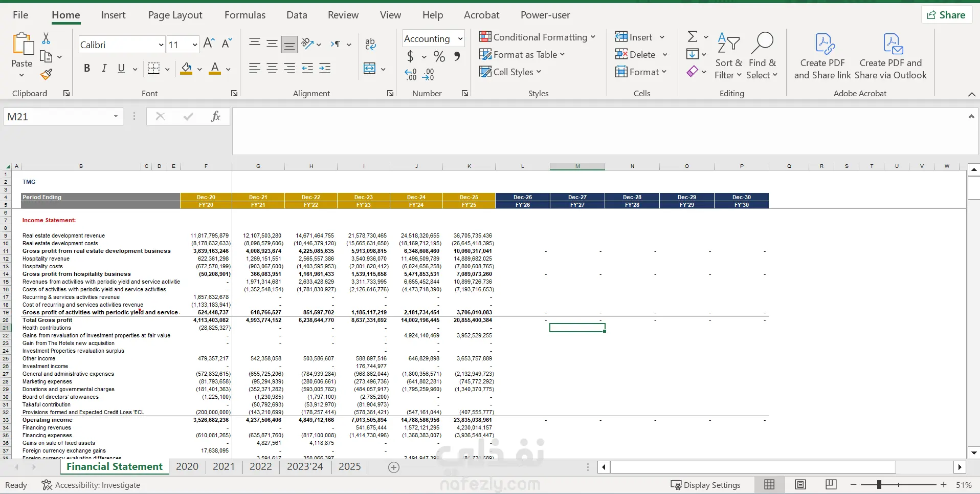Screen dimensions: 980x494
Task: Apply Percent Style number format
Action: (x=439, y=56)
